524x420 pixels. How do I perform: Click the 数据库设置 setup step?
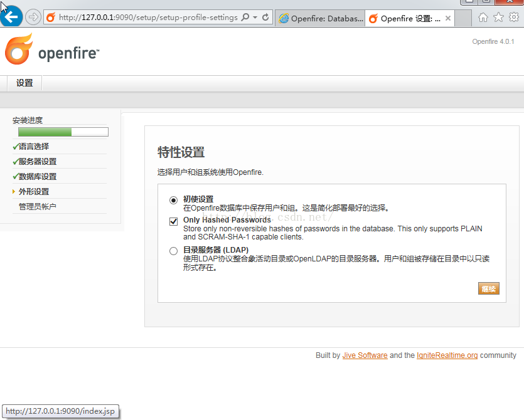[x=38, y=177]
